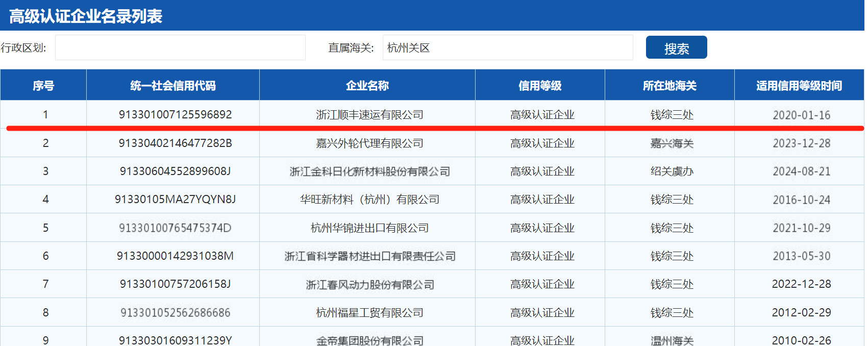Click the 行政区划 input field
868x346 pixels.
[x=180, y=48]
